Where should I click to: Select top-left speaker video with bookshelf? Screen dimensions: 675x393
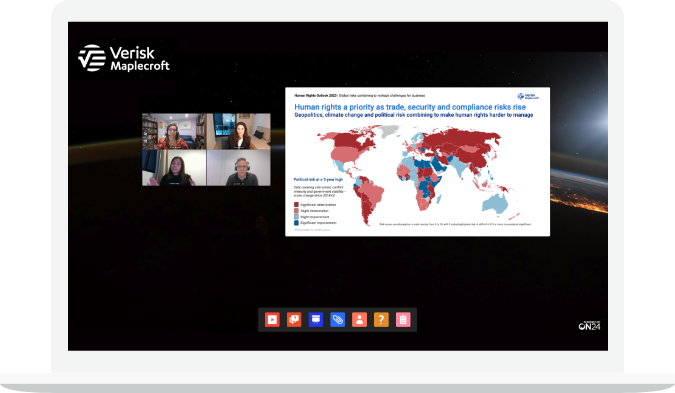coord(174,131)
